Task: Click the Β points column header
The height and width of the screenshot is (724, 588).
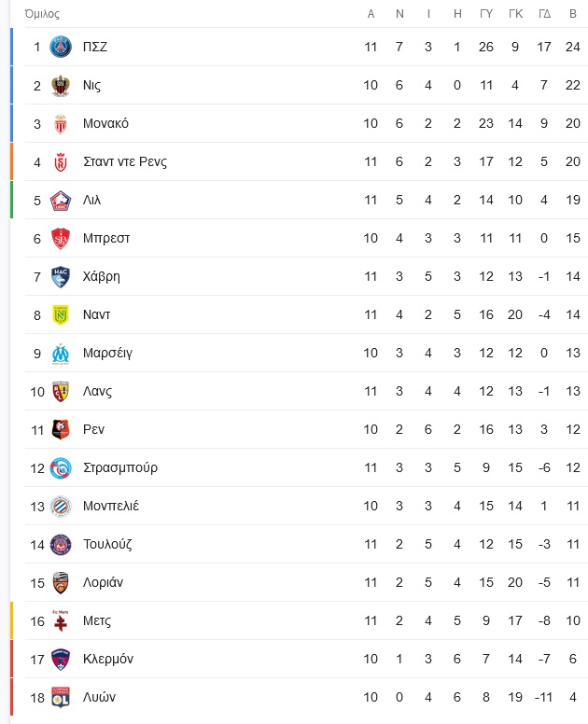Action: pos(573,14)
